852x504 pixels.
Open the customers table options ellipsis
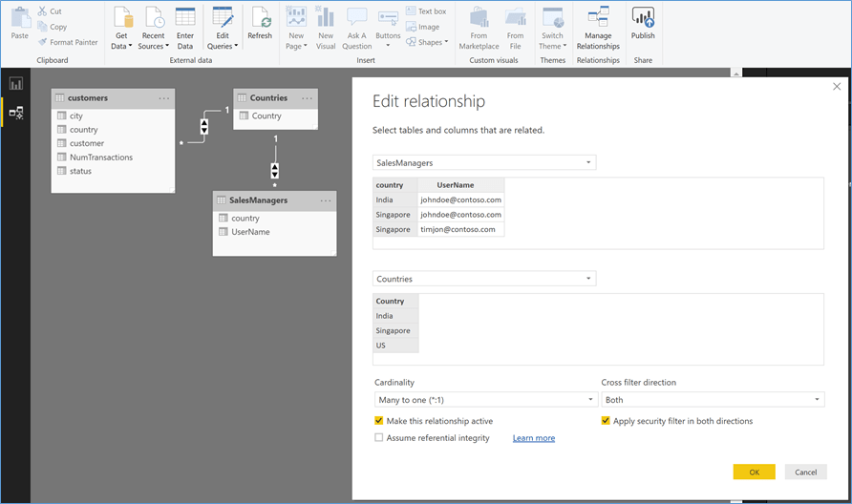pos(164,98)
